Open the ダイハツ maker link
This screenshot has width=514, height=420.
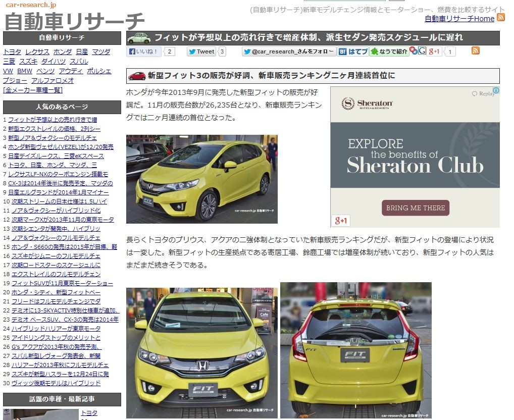pos(54,61)
